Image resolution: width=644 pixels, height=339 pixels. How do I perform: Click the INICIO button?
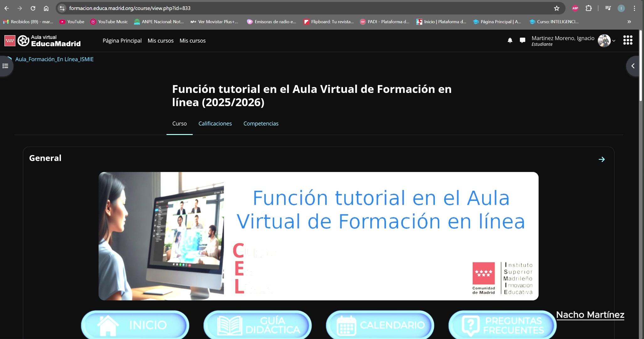click(x=135, y=325)
